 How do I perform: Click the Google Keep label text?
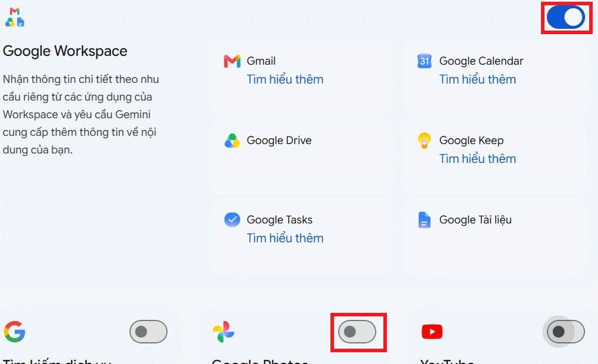[472, 141]
